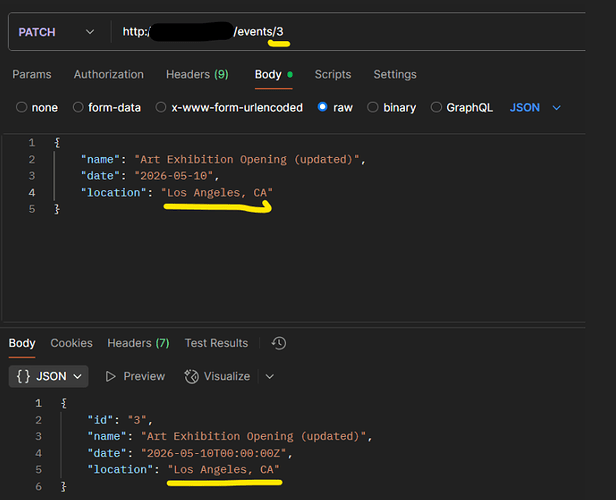Click the request date value "2026-05-10"
This screenshot has width=616, height=500.
coord(174,176)
